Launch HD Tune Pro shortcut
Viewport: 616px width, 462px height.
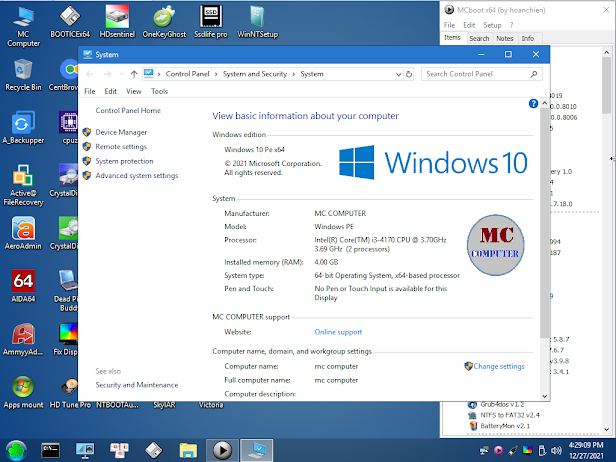pos(70,392)
